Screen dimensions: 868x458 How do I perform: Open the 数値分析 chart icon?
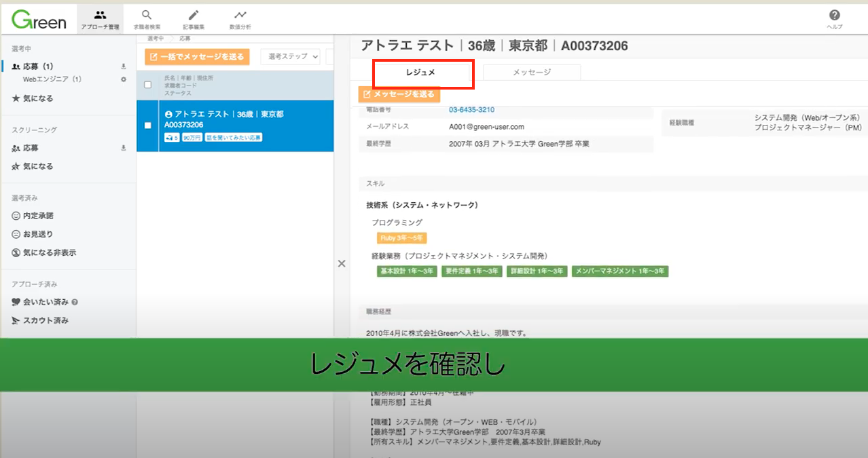[x=240, y=14]
